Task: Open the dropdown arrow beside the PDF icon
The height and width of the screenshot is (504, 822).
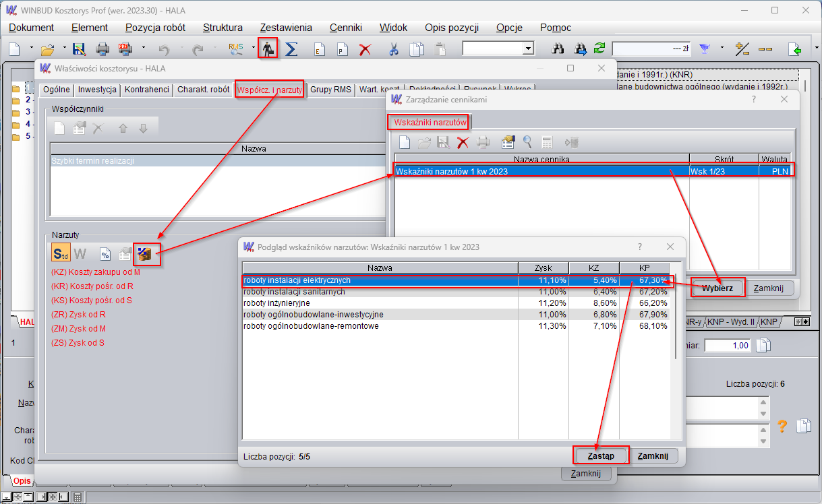Action: [x=143, y=49]
